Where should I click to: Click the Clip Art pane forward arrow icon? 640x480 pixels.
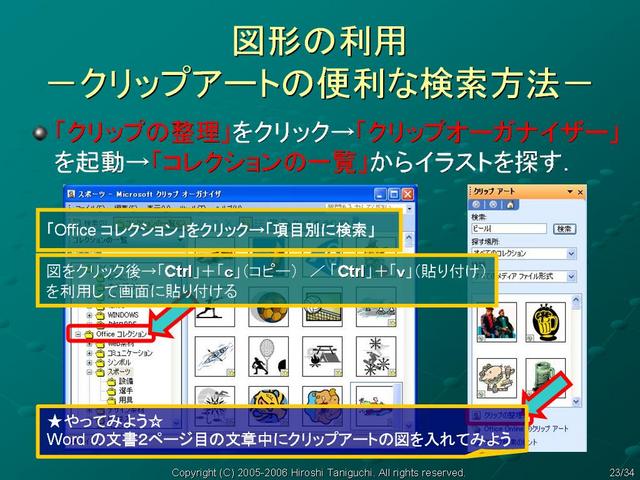click(493, 204)
